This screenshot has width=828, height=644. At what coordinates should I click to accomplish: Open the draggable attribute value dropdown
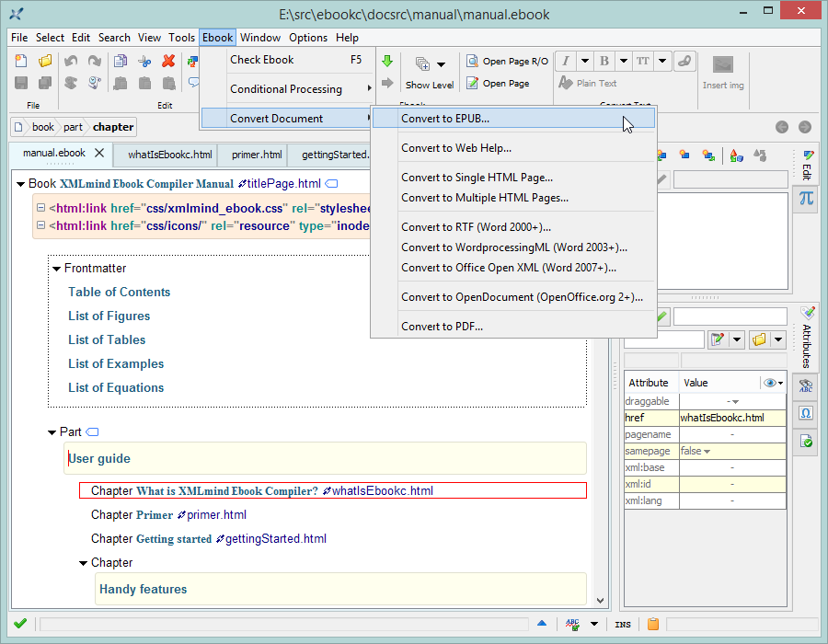736,402
